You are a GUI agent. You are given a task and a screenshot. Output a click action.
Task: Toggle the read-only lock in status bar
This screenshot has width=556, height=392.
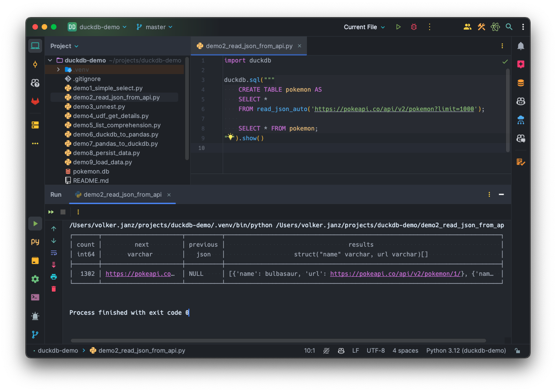click(518, 350)
